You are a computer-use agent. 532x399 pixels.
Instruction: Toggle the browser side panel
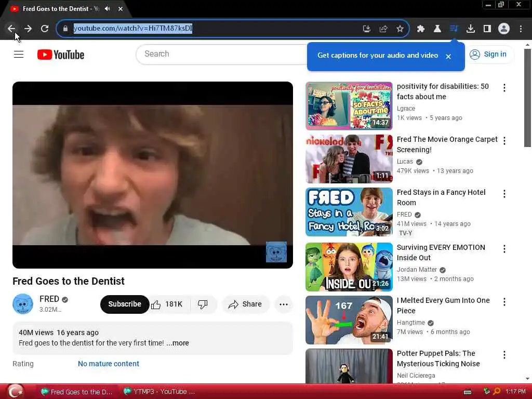487,29
